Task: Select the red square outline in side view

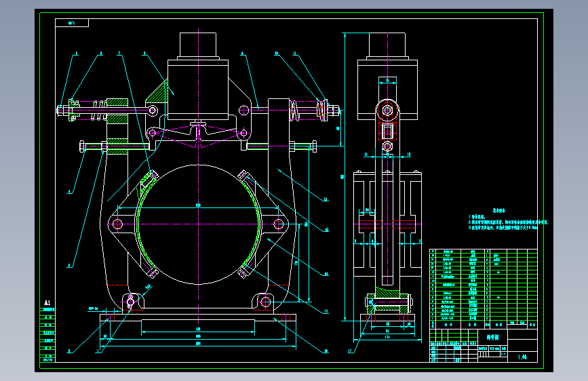Action: pos(387,132)
